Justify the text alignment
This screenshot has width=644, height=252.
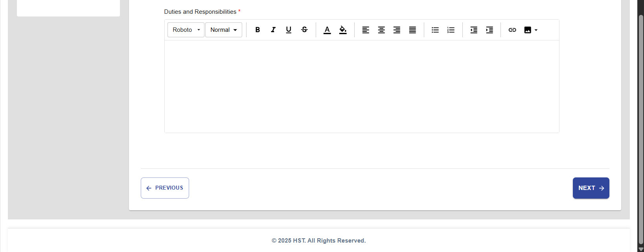pyautogui.click(x=412, y=30)
